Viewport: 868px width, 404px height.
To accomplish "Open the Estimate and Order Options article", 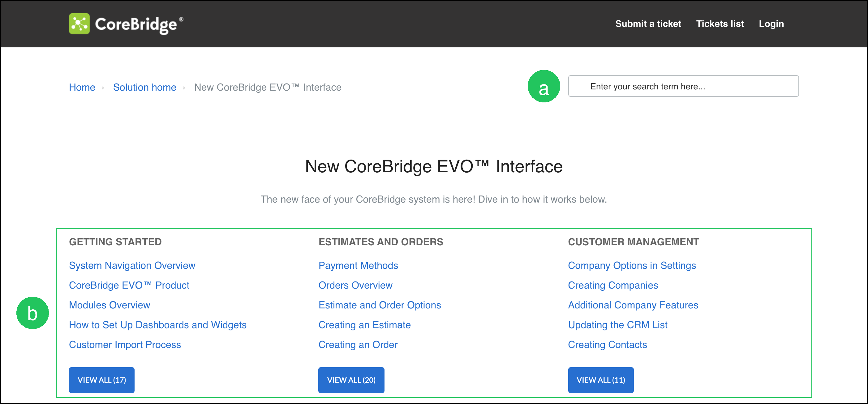I will (380, 305).
